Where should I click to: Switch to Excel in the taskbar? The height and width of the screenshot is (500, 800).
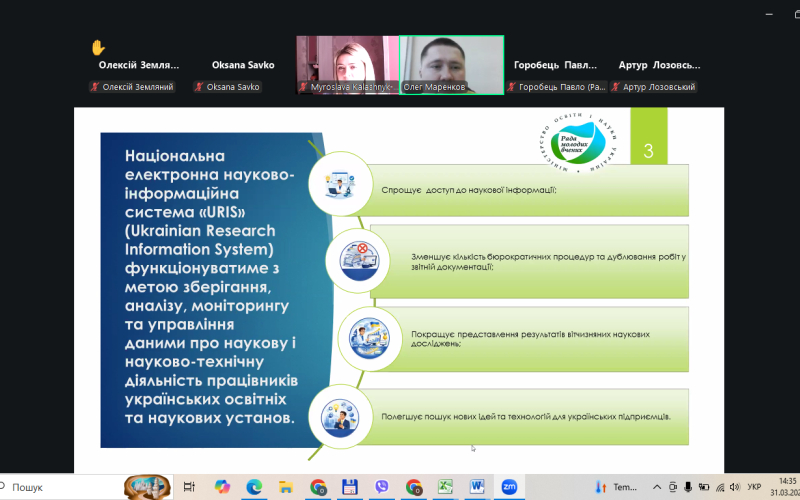coord(445,487)
